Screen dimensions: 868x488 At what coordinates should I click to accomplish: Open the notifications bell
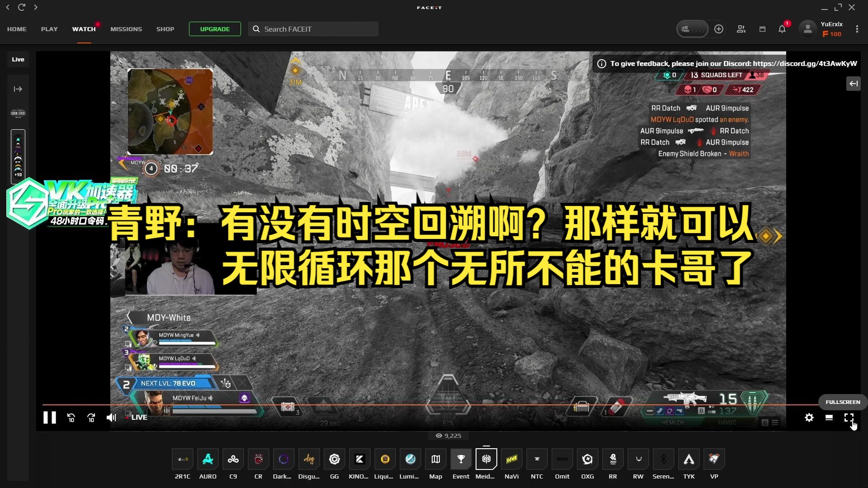782,29
